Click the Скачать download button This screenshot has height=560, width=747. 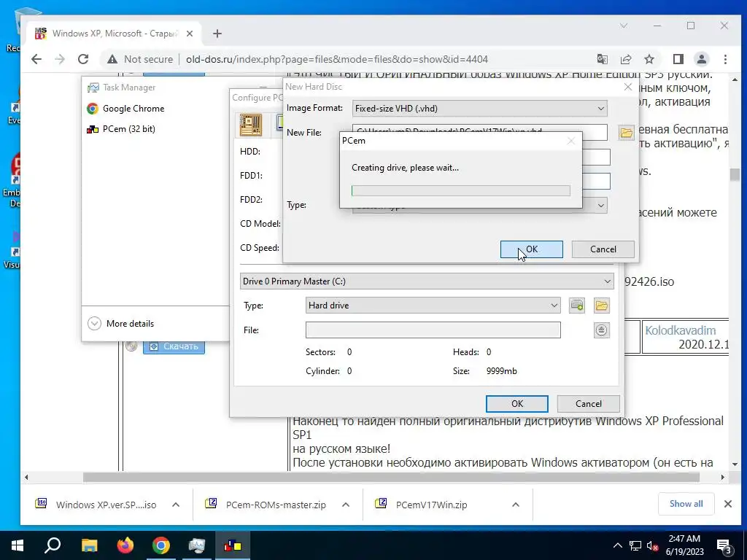pyautogui.click(x=174, y=346)
